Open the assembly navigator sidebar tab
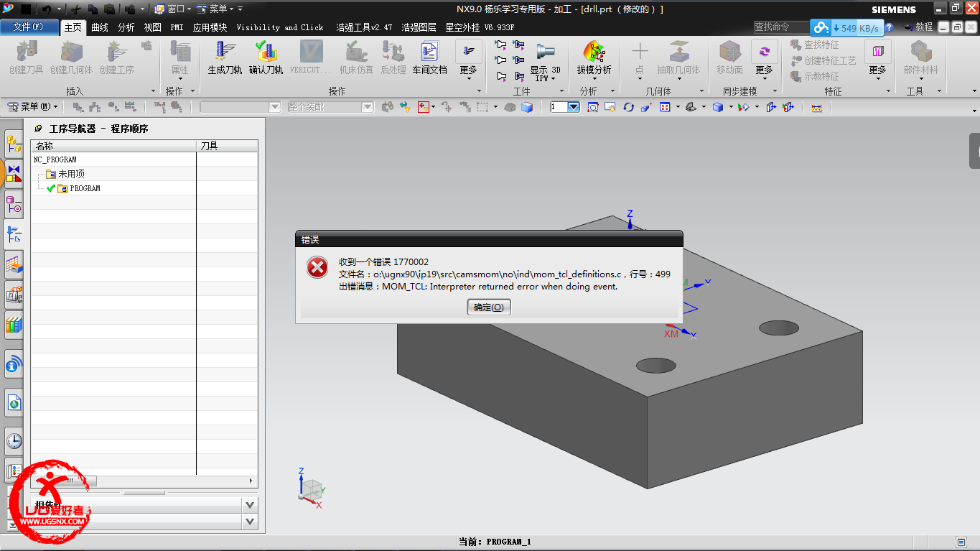Screen dimensions: 980x551 (x=14, y=144)
